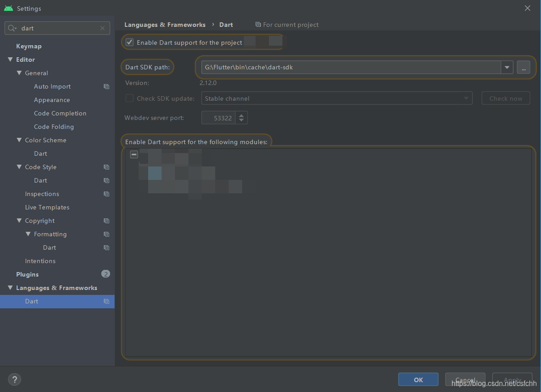Viewport: 541px width, 392px height.
Task: Browse for Dart SDK with ellipsis button
Action: 524,68
